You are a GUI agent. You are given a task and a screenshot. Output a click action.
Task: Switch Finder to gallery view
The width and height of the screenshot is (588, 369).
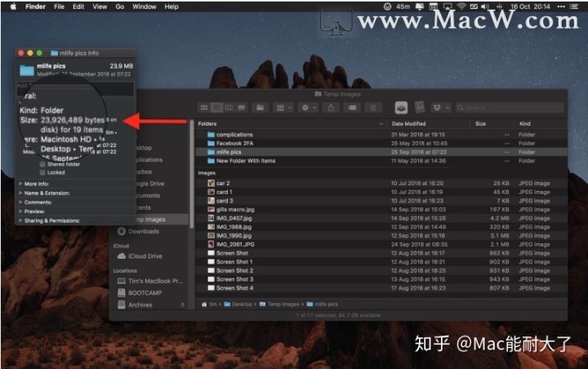pyautogui.click(x=242, y=108)
